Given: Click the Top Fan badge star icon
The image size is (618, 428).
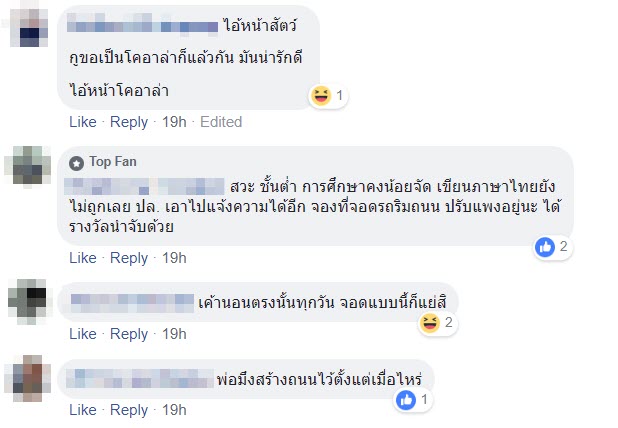Looking at the screenshot, I should pyautogui.click(x=77, y=162).
